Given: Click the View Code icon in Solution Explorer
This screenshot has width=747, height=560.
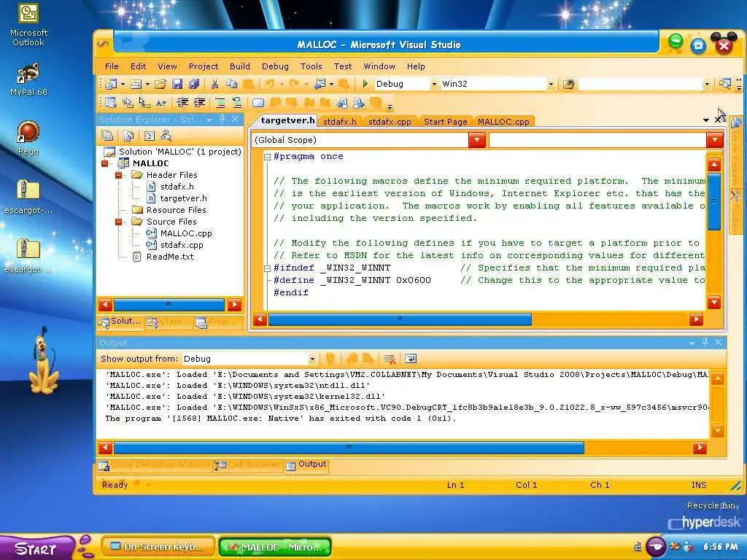Looking at the screenshot, I should point(149,136).
